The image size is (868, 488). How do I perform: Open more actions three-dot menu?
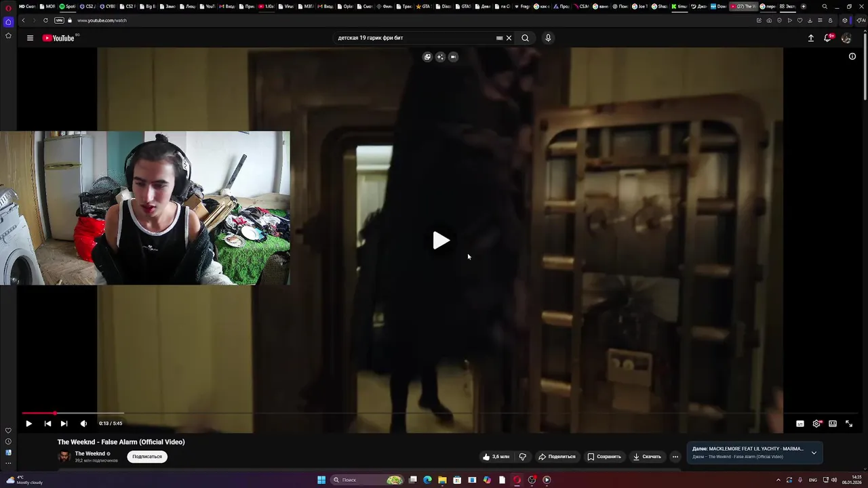675,457
